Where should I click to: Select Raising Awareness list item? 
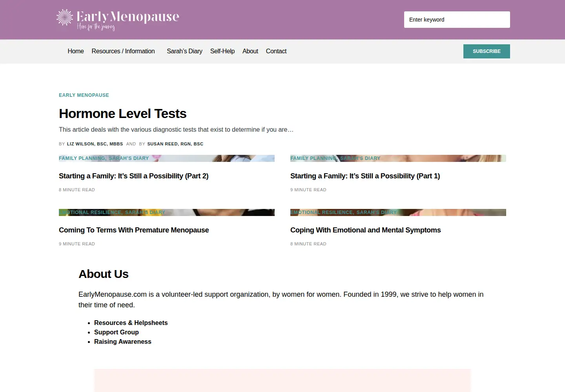point(123,342)
